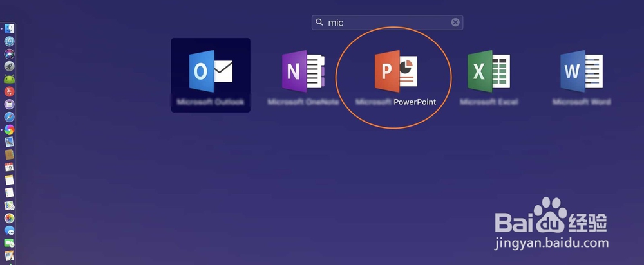644x265 pixels.
Task: Open the red round app in Dock
Action: click(x=10, y=91)
